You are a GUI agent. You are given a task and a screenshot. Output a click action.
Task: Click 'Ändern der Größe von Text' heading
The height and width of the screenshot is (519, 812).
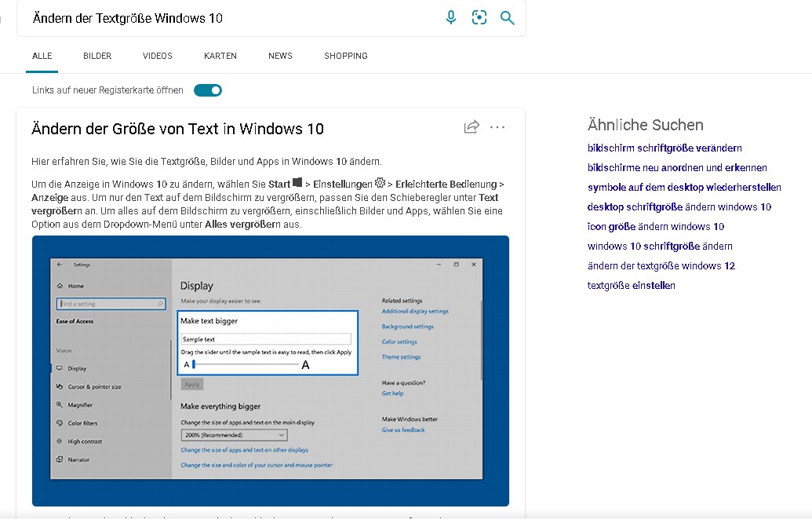pyautogui.click(x=177, y=129)
